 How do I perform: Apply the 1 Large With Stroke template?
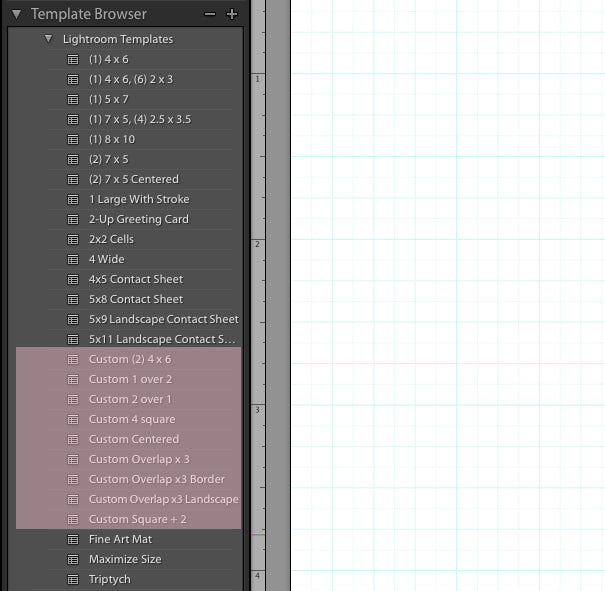pos(140,199)
